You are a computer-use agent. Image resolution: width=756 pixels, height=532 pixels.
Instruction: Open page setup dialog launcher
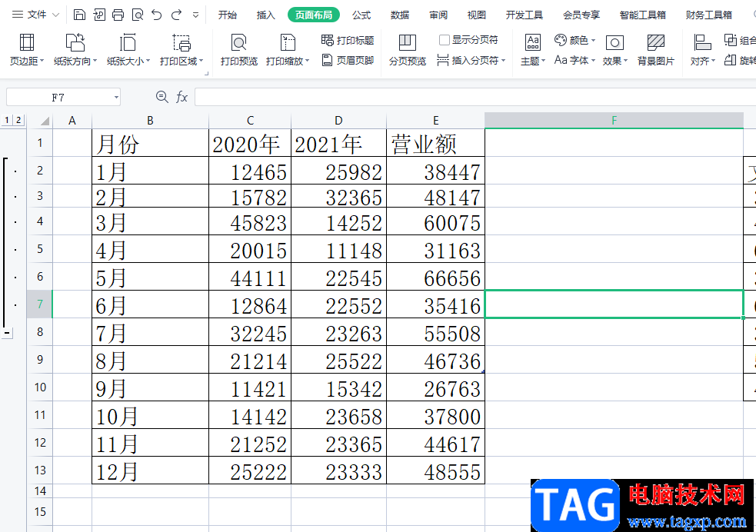pos(206,74)
